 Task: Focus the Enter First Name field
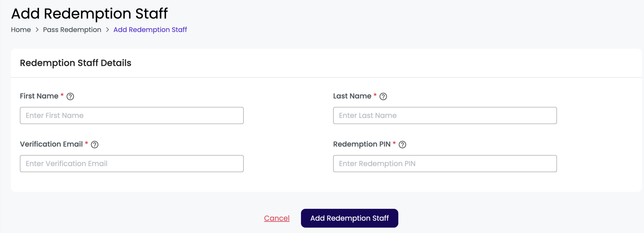(131, 115)
